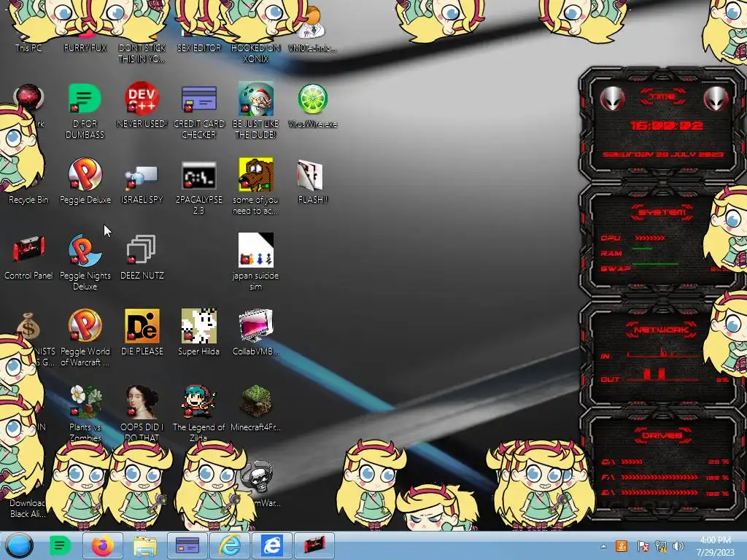The image size is (747, 560).
Task: Select the DIE PLEASE icon
Action: click(x=142, y=326)
